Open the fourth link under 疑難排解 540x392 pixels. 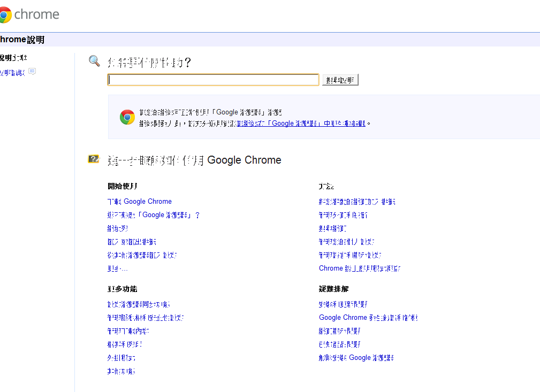click(x=339, y=344)
